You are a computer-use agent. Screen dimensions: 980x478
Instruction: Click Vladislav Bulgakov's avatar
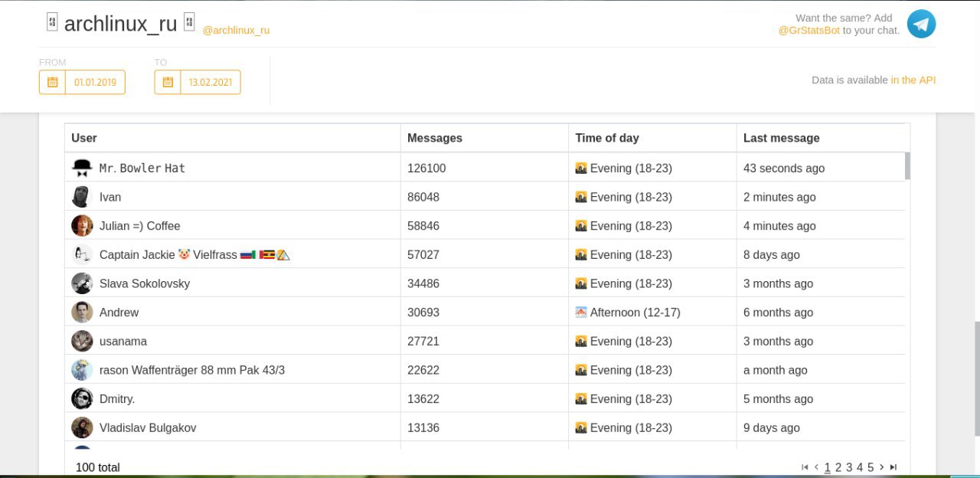click(x=82, y=427)
